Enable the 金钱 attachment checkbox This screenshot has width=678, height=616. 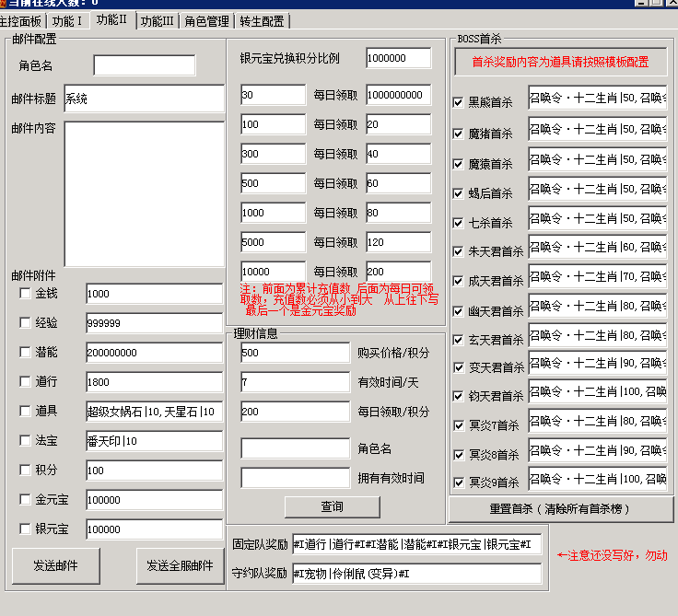coord(25,294)
